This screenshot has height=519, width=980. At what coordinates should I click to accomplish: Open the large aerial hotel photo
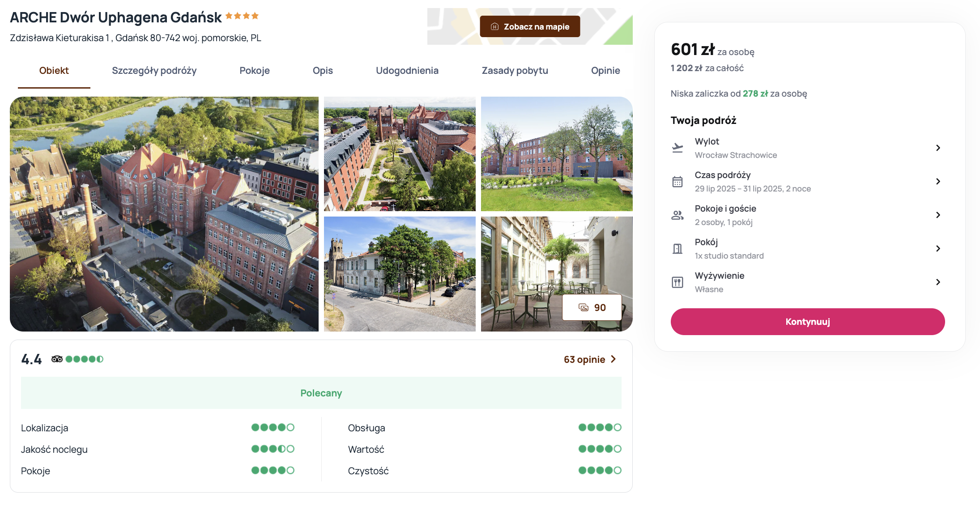coord(164,214)
